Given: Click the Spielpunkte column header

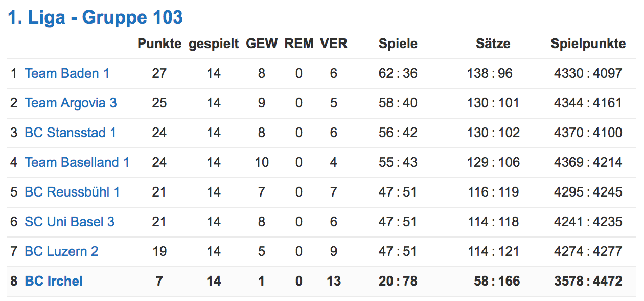Looking at the screenshot, I should pos(588,44).
